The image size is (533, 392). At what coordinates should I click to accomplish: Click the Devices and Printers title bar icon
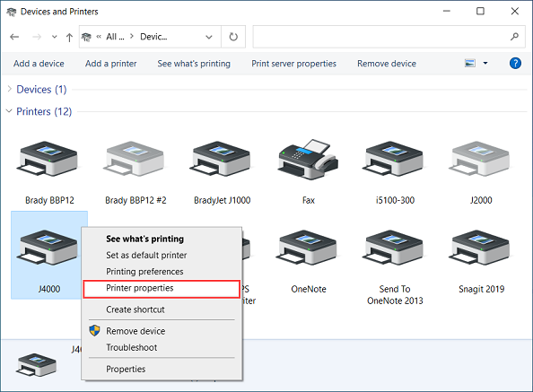click(x=12, y=12)
